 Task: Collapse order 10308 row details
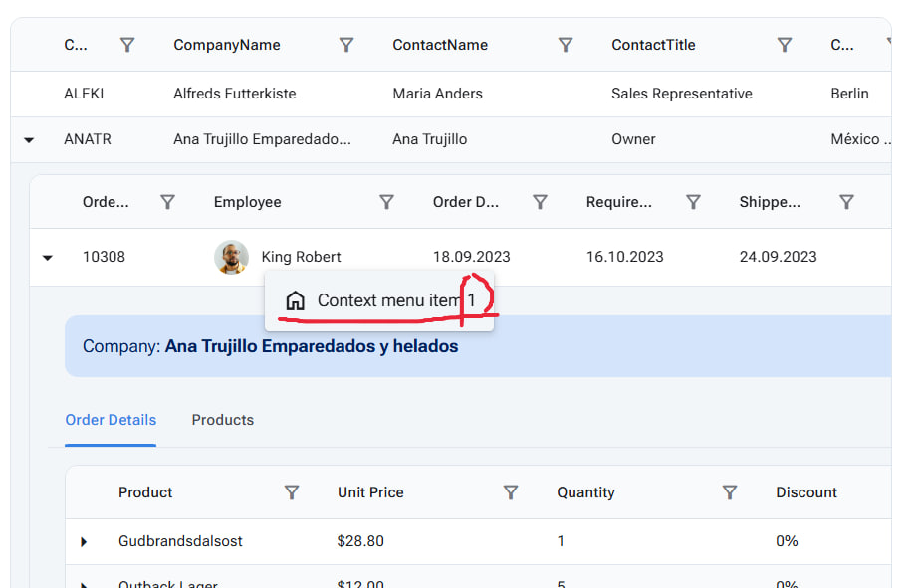pos(47,258)
